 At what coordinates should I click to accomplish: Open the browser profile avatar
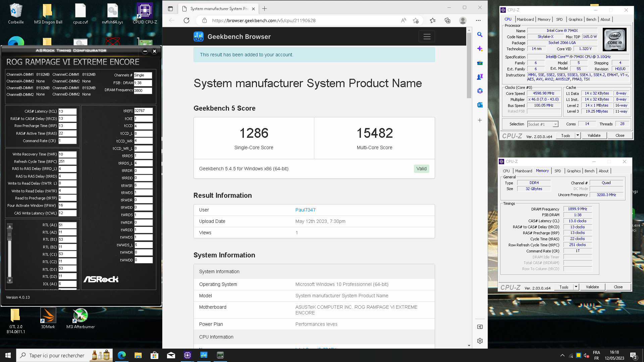click(x=463, y=20)
